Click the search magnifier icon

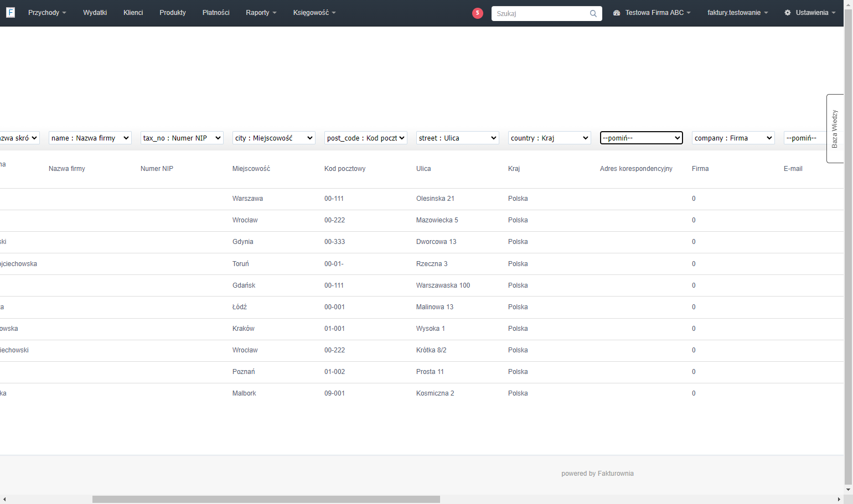[593, 13]
